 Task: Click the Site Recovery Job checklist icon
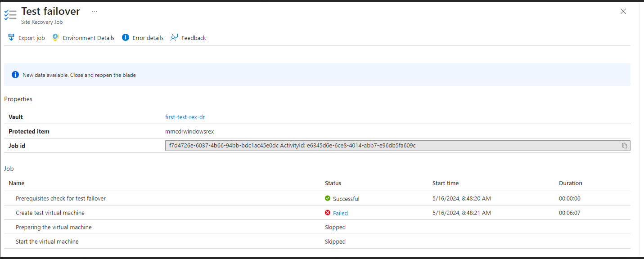point(10,14)
